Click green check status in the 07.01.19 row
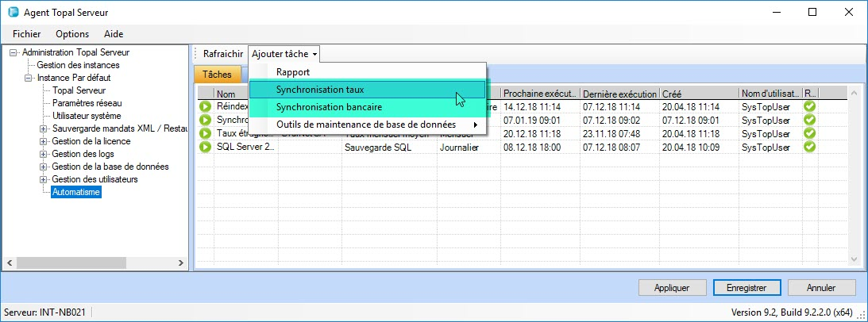868x322 pixels. [809, 121]
